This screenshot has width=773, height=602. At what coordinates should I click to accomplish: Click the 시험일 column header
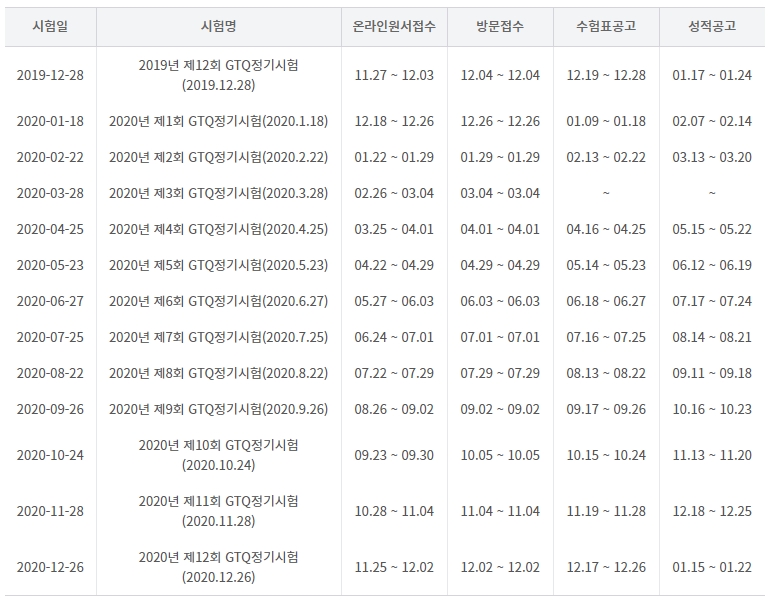(50, 26)
